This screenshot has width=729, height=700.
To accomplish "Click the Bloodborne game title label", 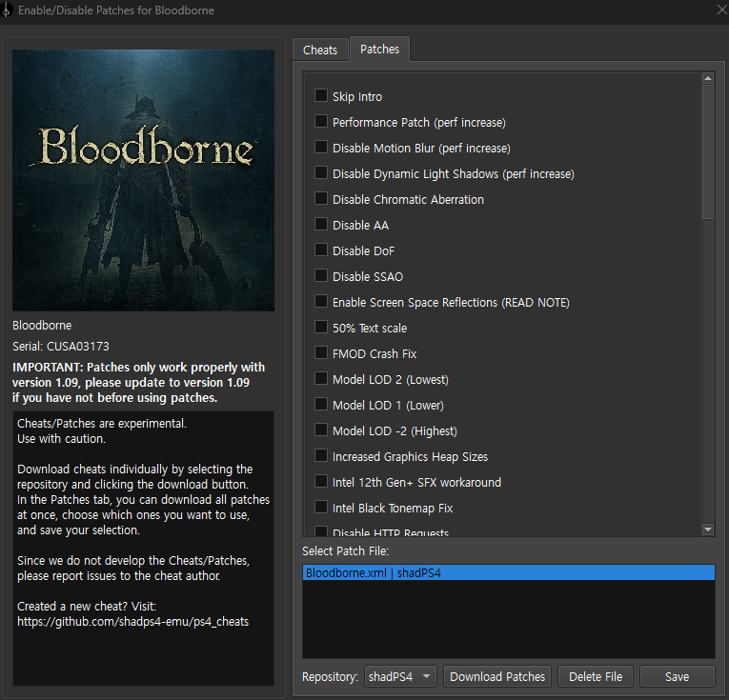I will 42,325.
